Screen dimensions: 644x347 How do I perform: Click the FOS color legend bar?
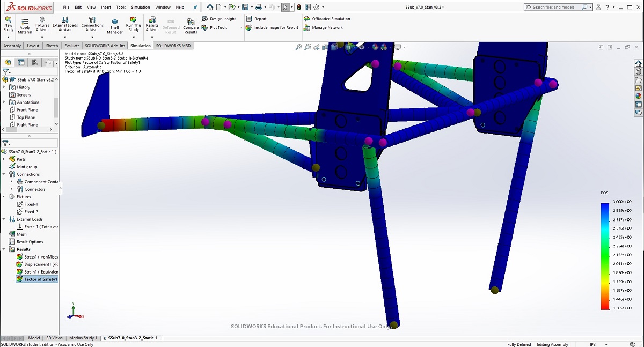pos(604,256)
